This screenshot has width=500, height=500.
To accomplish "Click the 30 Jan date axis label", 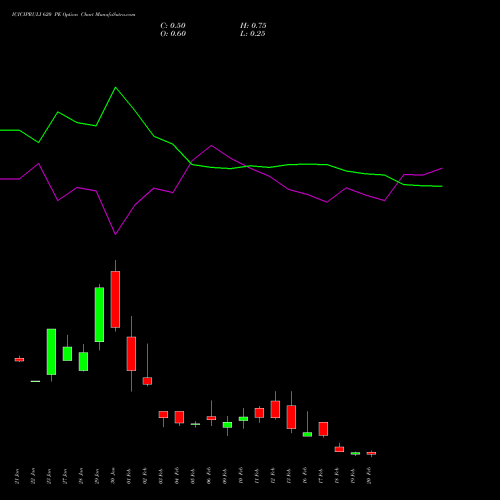I will click(113, 476).
